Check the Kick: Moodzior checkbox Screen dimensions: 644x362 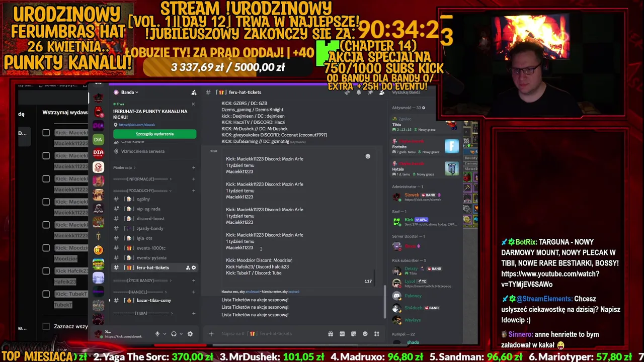click(46, 248)
